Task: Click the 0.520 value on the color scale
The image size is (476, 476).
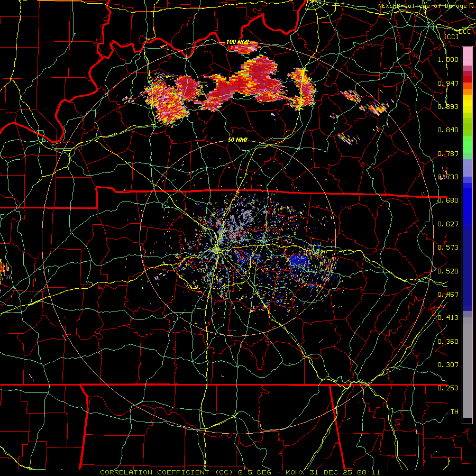Action: (448, 271)
